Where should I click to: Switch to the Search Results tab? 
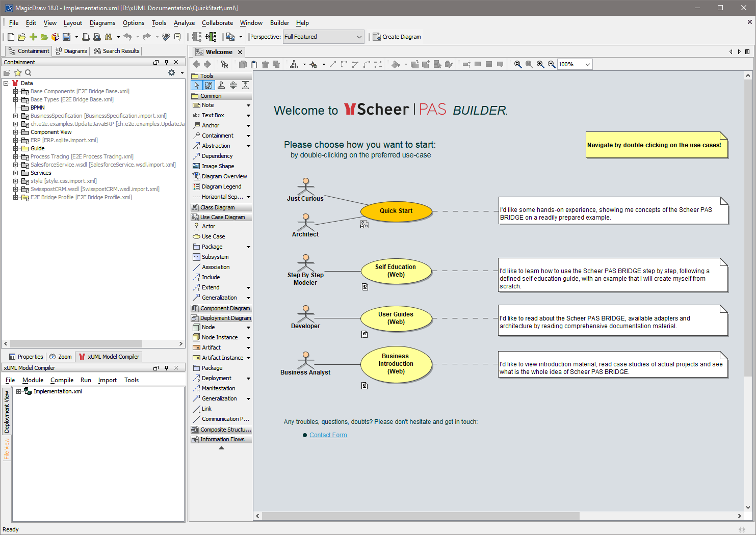click(116, 51)
